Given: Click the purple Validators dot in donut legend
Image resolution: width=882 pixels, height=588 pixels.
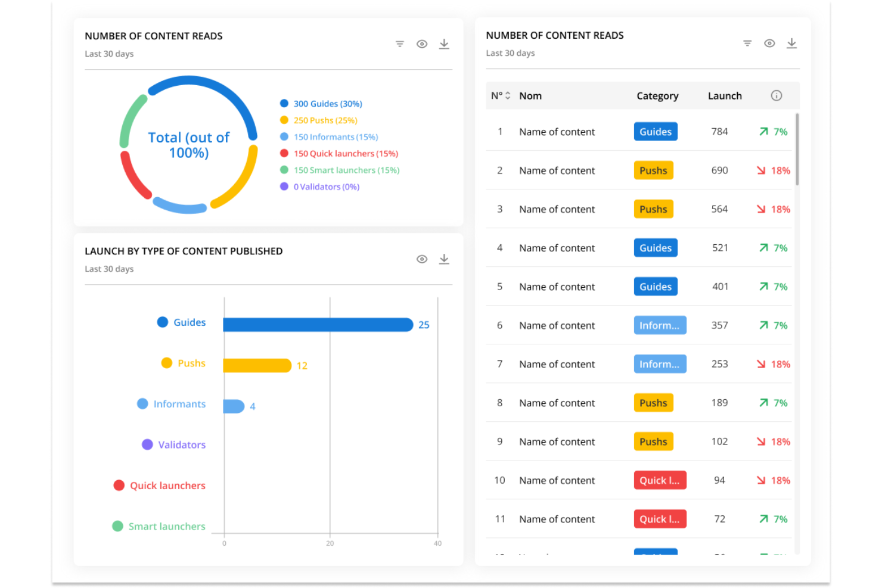Looking at the screenshot, I should [284, 186].
